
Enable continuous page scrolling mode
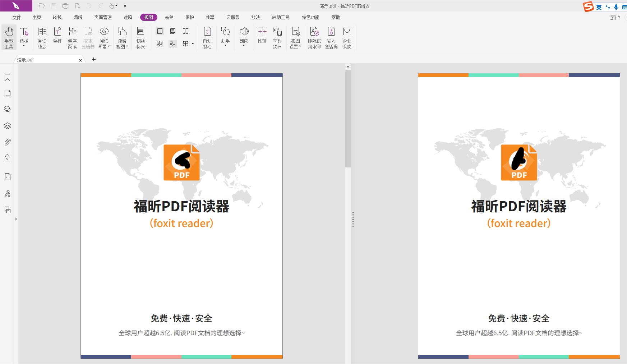173,31
